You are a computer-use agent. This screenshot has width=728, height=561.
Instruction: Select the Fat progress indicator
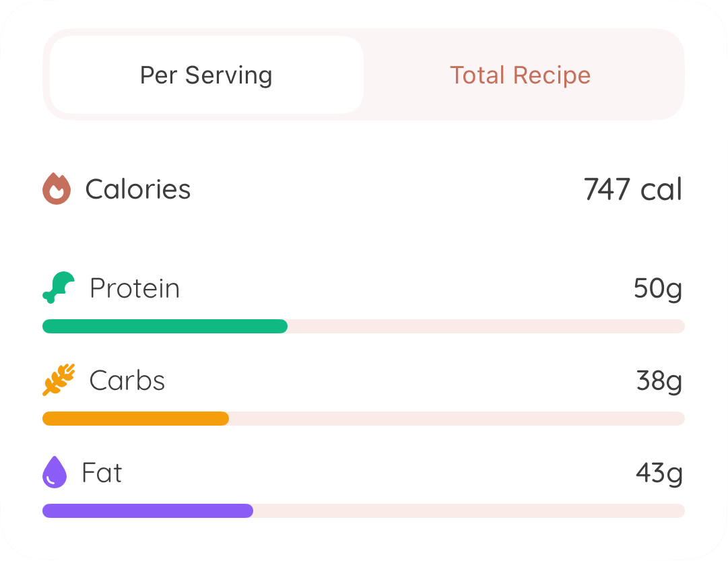(x=364, y=510)
